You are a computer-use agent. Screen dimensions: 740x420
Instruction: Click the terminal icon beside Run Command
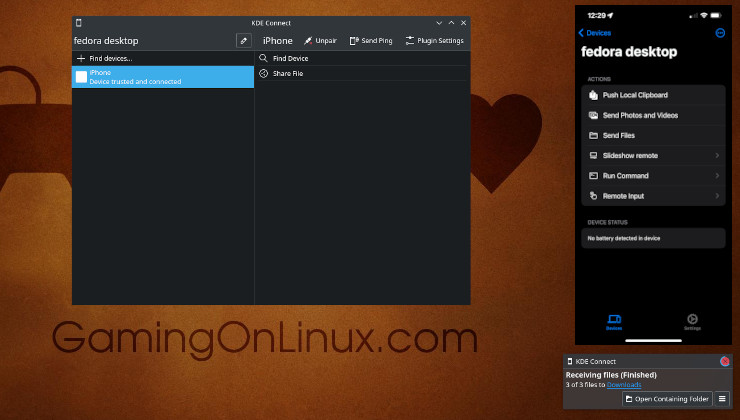[593, 176]
